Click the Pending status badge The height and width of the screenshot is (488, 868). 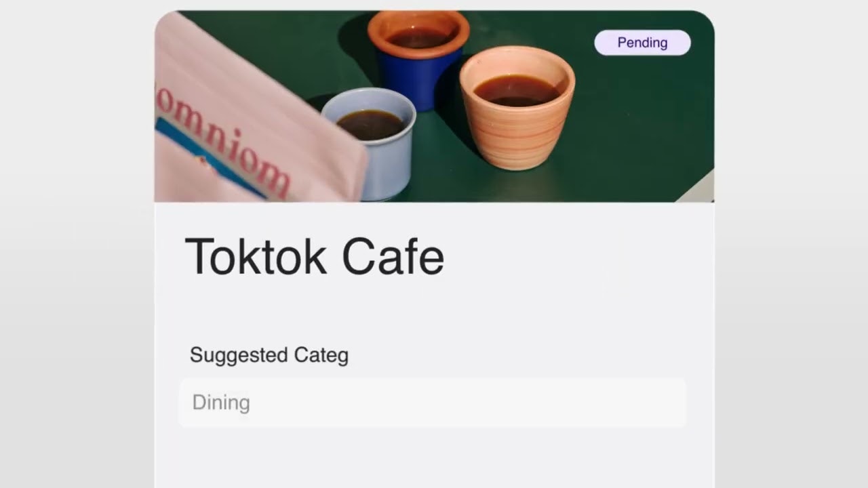(642, 43)
